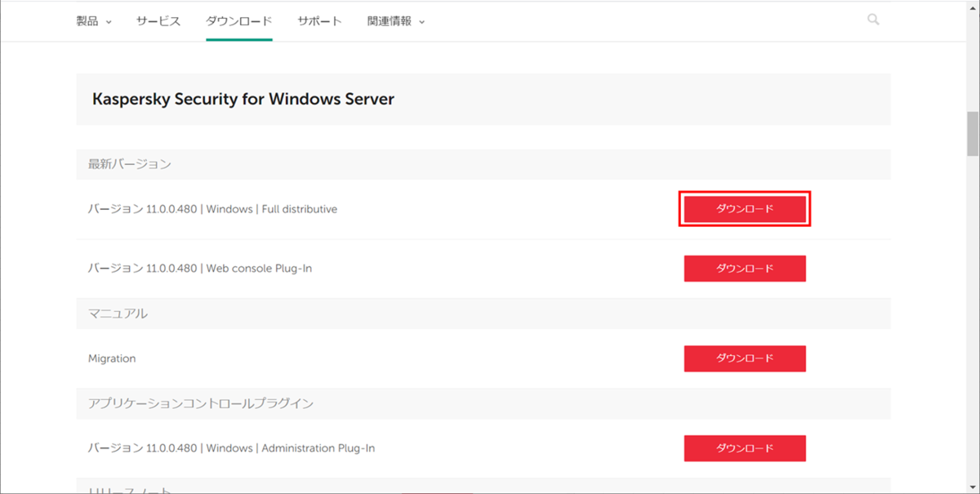Image resolution: width=980 pixels, height=494 pixels.
Task: Open the サービス menu item
Action: [158, 21]
